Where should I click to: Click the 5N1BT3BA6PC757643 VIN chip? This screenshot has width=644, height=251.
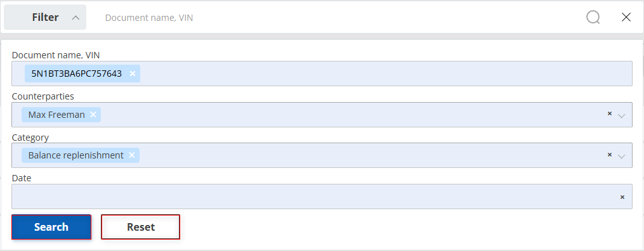77,74
